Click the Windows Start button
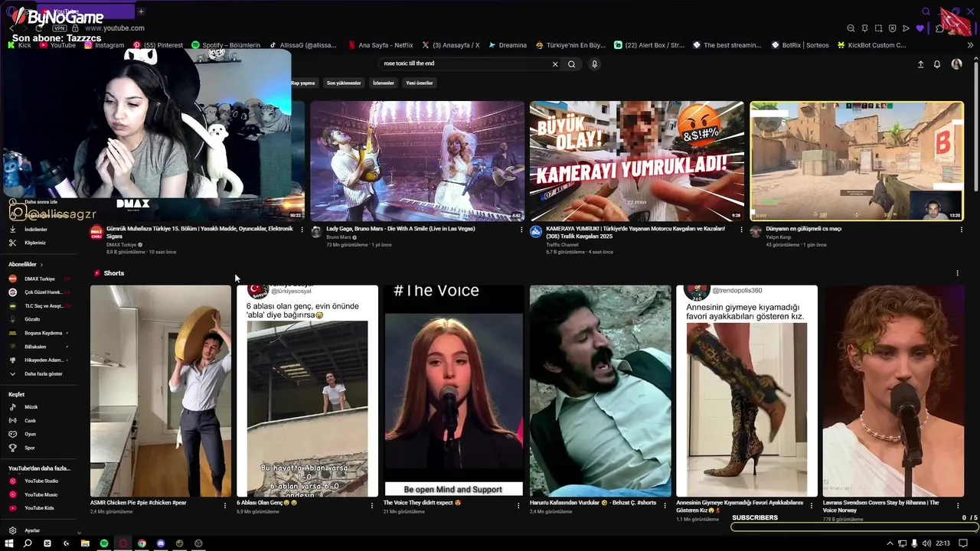The width and height of the screenshot is (980, 551). (9, 543)
